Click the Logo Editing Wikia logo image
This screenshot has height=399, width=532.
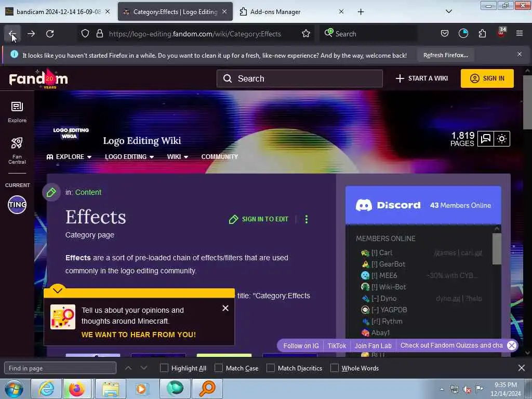click(x=71, y=133)
